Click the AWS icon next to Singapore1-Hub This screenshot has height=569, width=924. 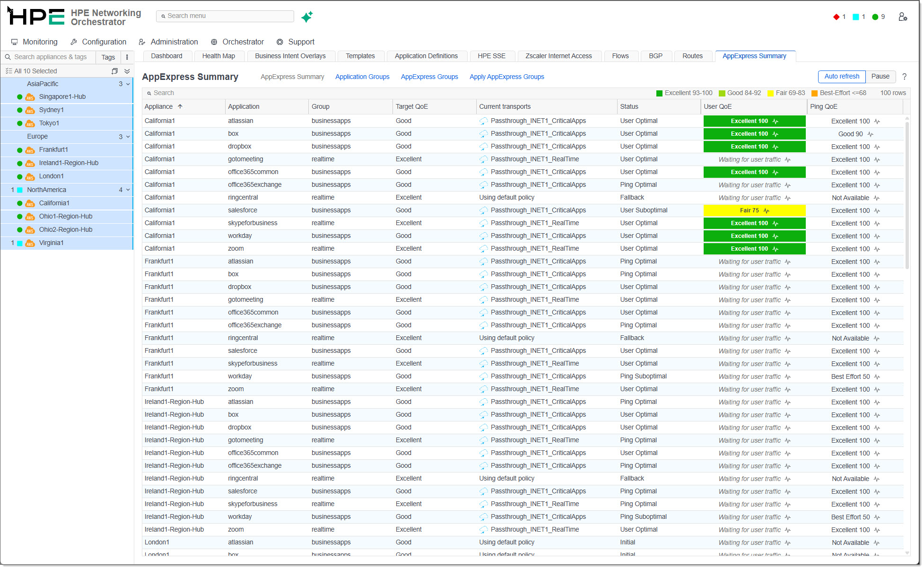coord(30,97)
